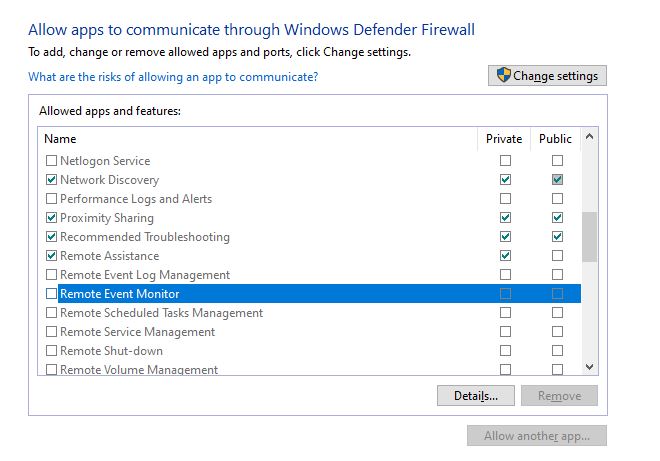The width and height of the screenshot is (660, 461).
Task: Toggle Performance Logs and Alerts name checkbox
Action: [51, 198]
